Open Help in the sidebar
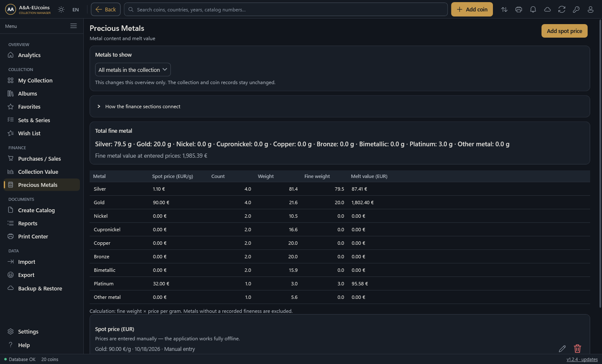 pyautogui.click(x=41, y=345)
